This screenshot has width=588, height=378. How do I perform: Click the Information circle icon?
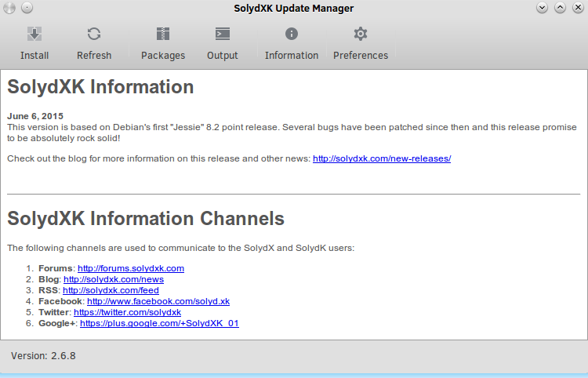(x=292, y=35)
